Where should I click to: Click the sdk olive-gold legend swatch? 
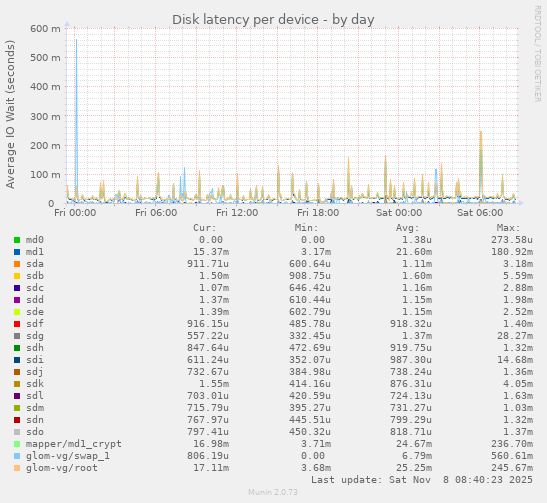point(17,384)
